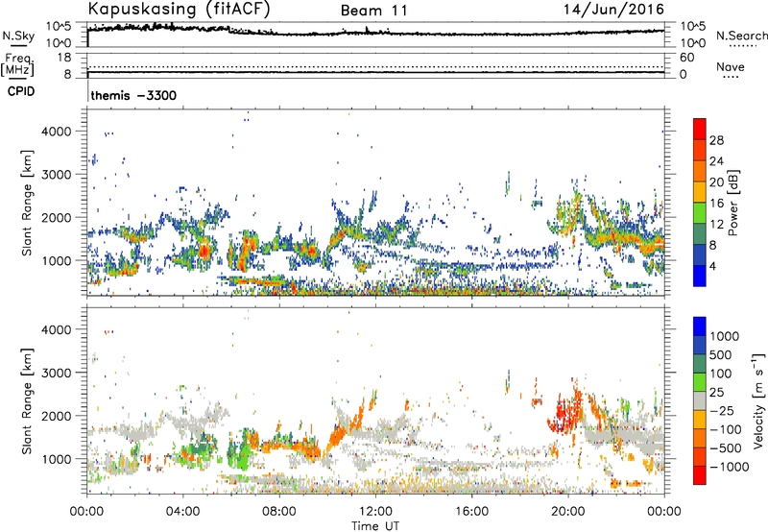Click the themis -3300 program ID text
768x532 pixels.
[x=133, y=95]
